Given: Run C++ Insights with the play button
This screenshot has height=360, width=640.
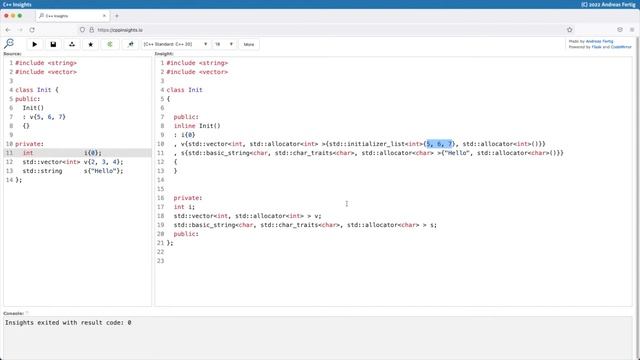Looking at the screenshot, I should click(35, 44).
